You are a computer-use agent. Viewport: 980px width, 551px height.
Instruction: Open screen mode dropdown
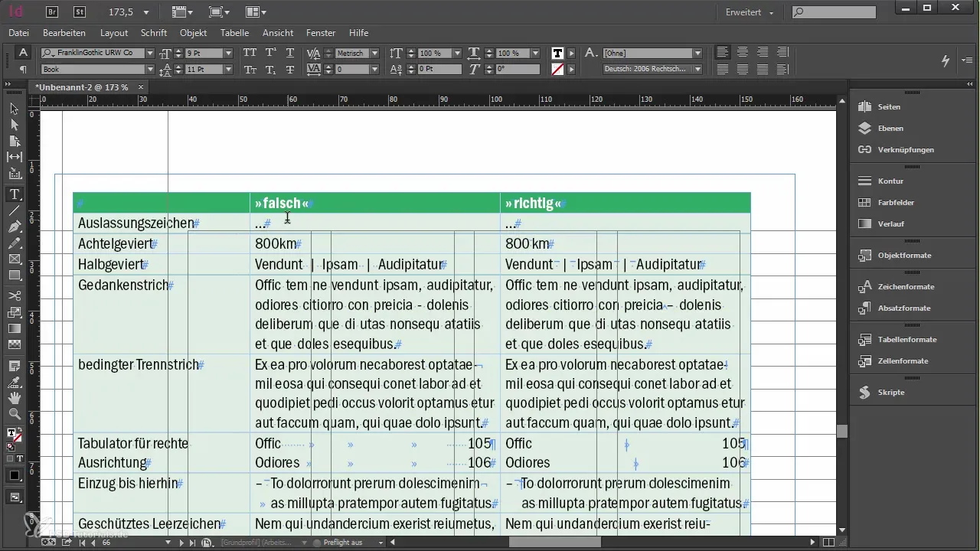point(219,12)
